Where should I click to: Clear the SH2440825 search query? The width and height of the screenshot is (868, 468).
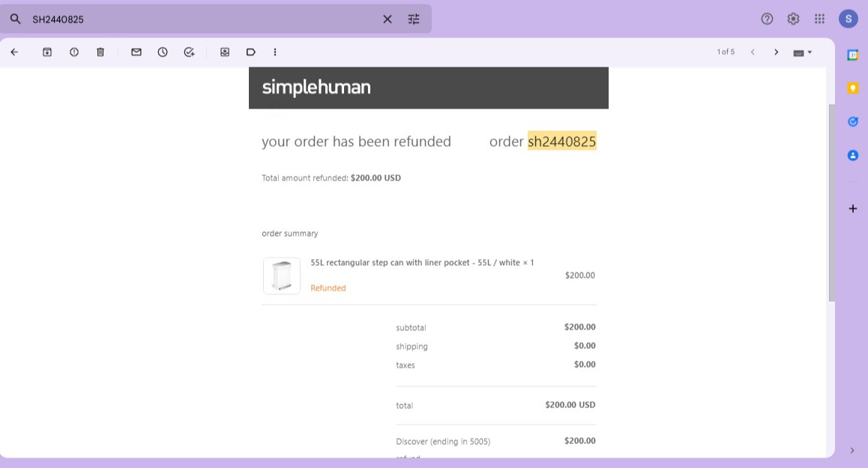(x=388, y=19)
